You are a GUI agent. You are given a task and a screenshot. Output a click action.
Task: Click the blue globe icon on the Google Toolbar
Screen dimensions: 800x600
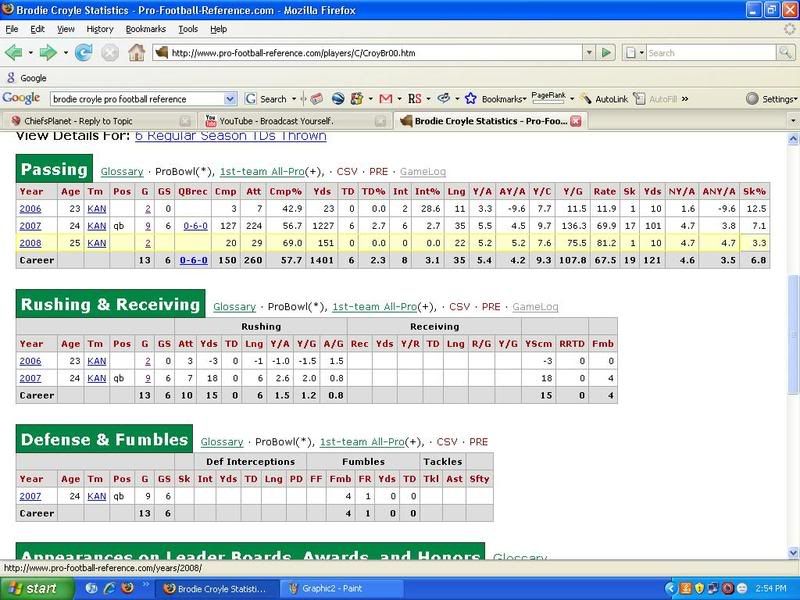(x=338, y=98)
